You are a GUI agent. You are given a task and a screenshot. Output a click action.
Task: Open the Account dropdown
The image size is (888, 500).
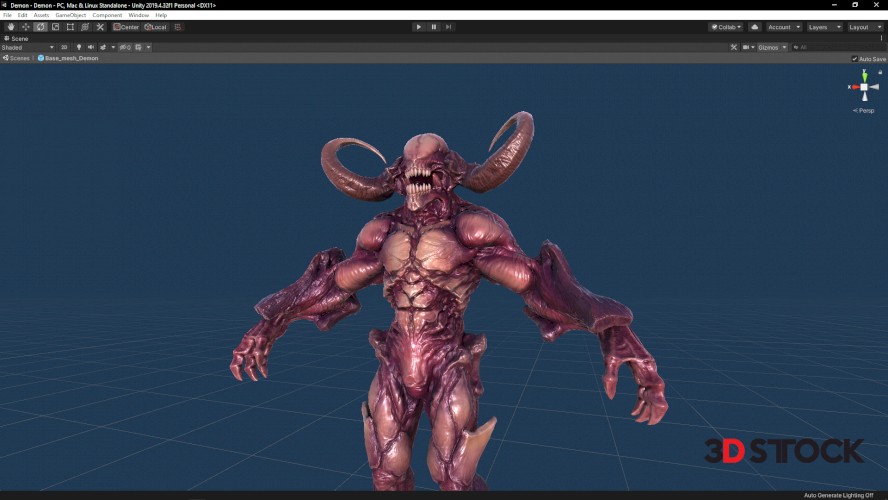pos(784,27)
